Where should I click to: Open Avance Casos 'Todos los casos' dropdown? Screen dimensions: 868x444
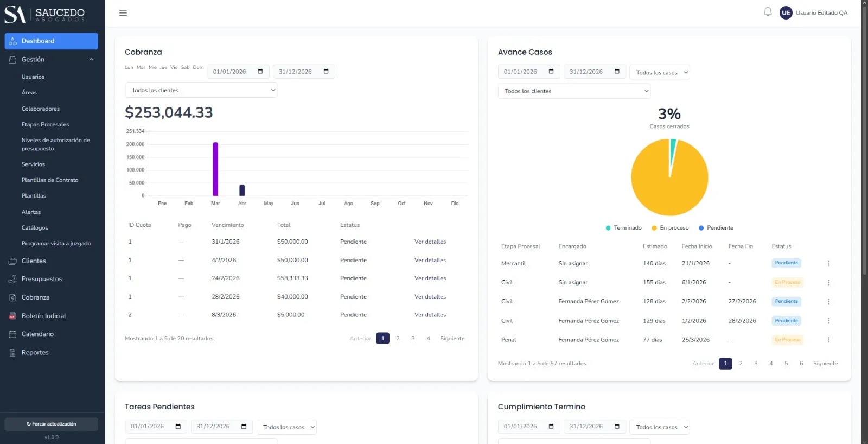(x=659, y=72)
